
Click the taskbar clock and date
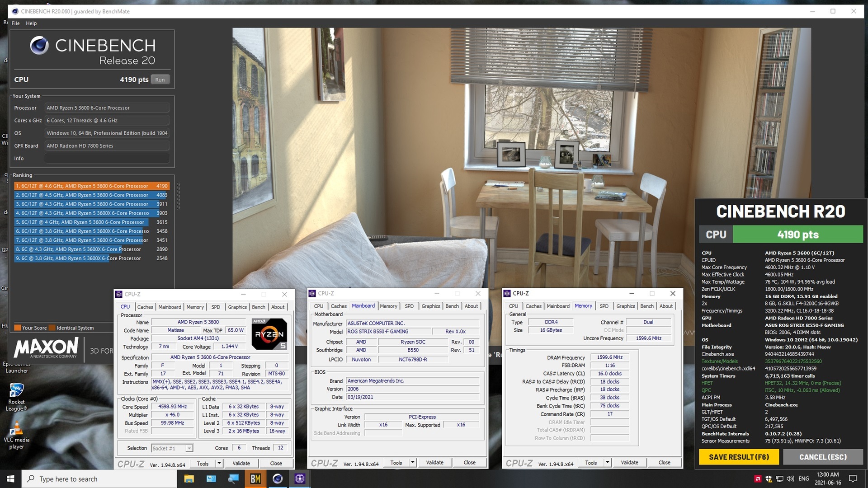coord(828,479)
